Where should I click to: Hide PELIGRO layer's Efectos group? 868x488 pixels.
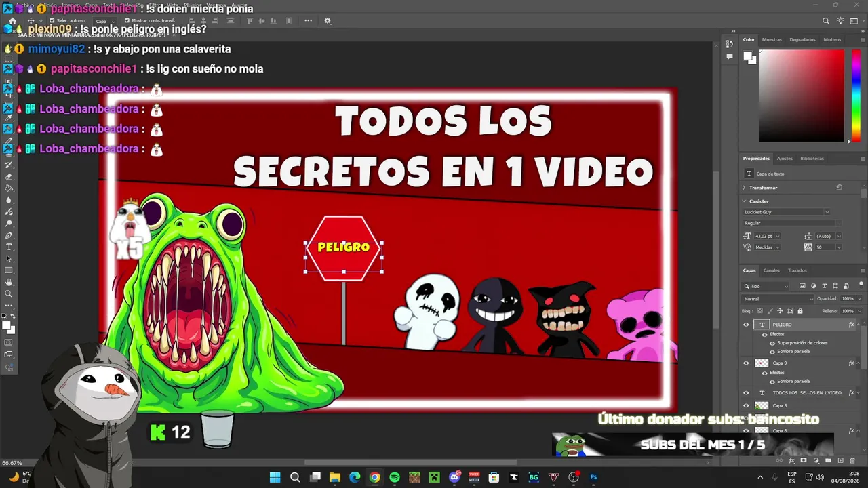pyautogui.click(x=765, y=334)
